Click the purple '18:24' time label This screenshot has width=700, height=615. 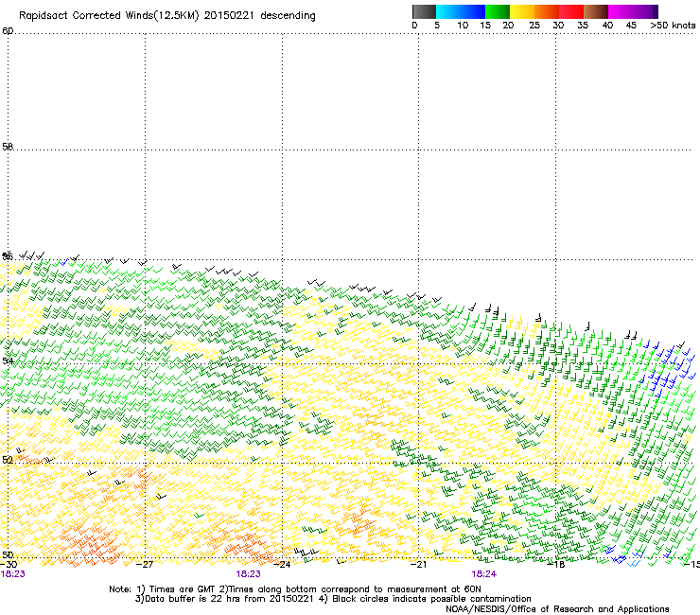pos(484,574)
